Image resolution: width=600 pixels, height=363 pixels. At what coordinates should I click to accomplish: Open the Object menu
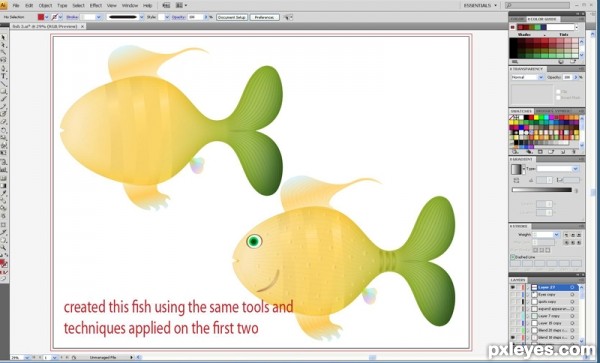tap(46, 6)
